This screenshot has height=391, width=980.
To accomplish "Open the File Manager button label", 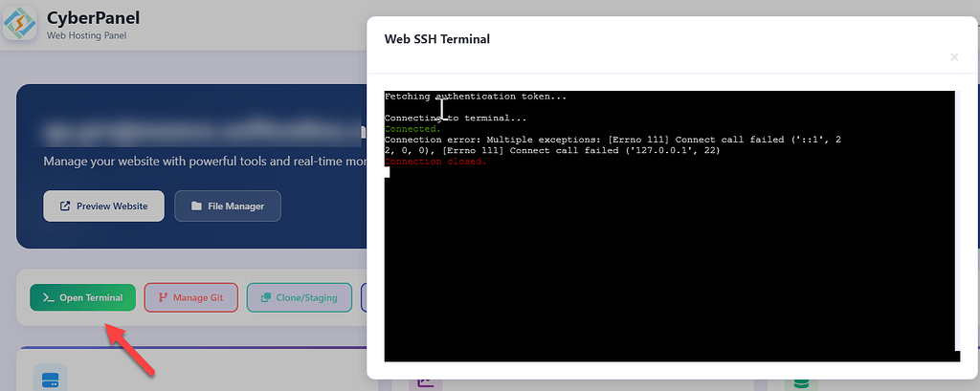I will [235, 206].
